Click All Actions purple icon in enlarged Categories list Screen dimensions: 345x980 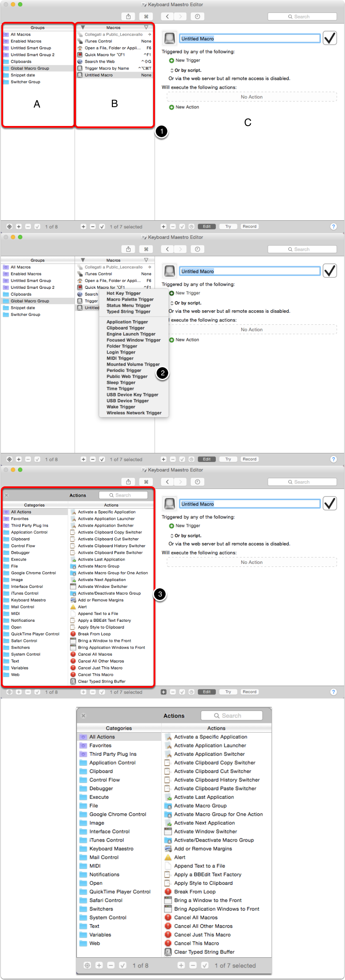(x=83, y=737)
